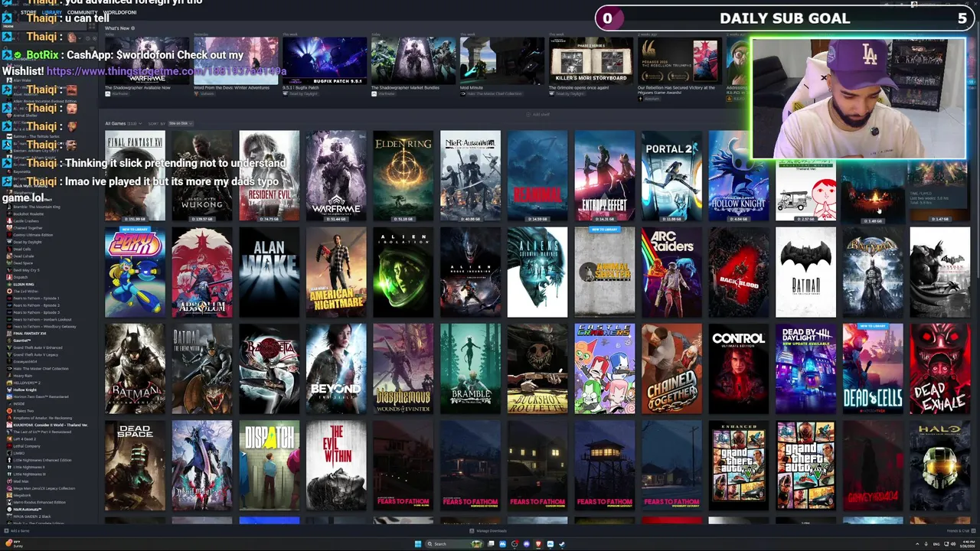The height and width of the screenshot is (551, 980).
Task: Click Left 4 Dead 2 in the sidebar list
Action: (x=24, y=439)
